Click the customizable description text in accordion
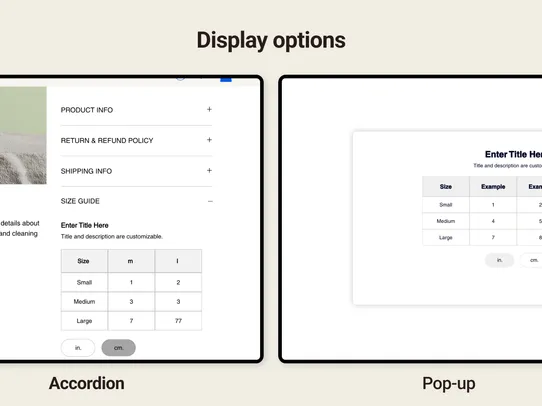Viewport: 542px width, 406px height. tap(112, 237)
